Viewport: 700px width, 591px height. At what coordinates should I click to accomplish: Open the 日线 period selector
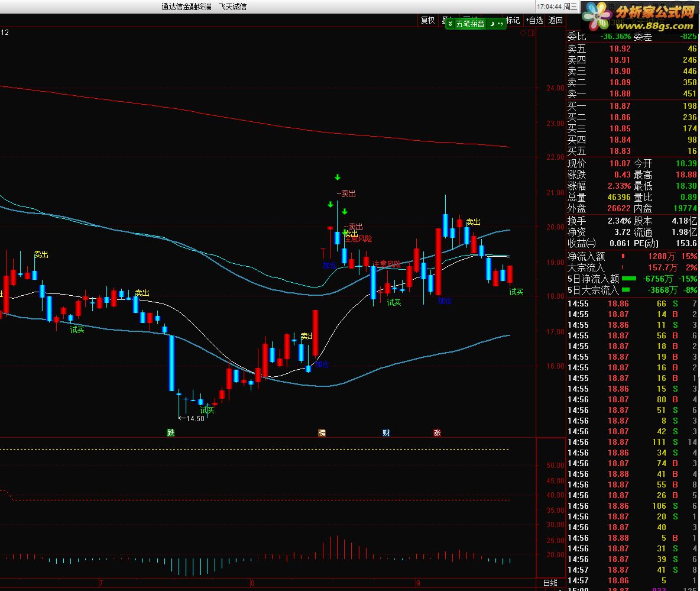pos(550,583)
